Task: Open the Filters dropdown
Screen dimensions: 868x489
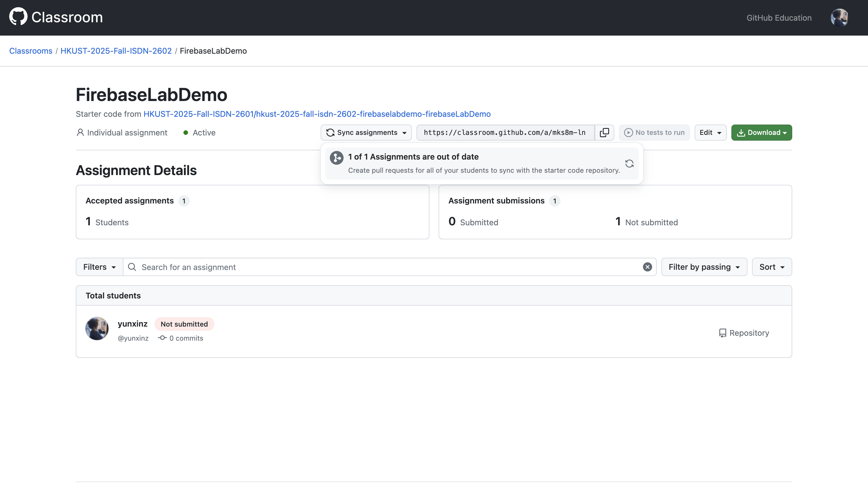Action: pyautogui.click(x=99, y=267)
